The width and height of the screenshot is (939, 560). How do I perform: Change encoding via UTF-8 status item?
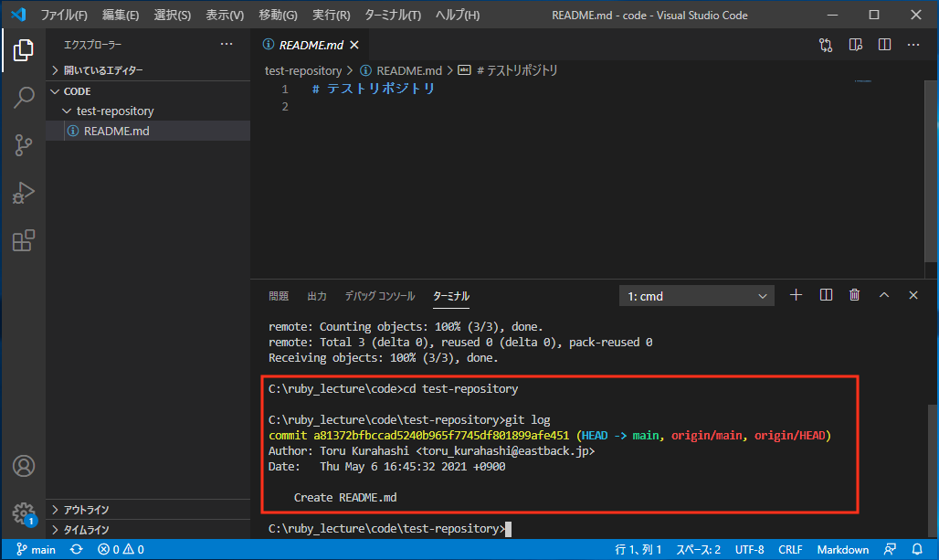[x=749, y=549]
